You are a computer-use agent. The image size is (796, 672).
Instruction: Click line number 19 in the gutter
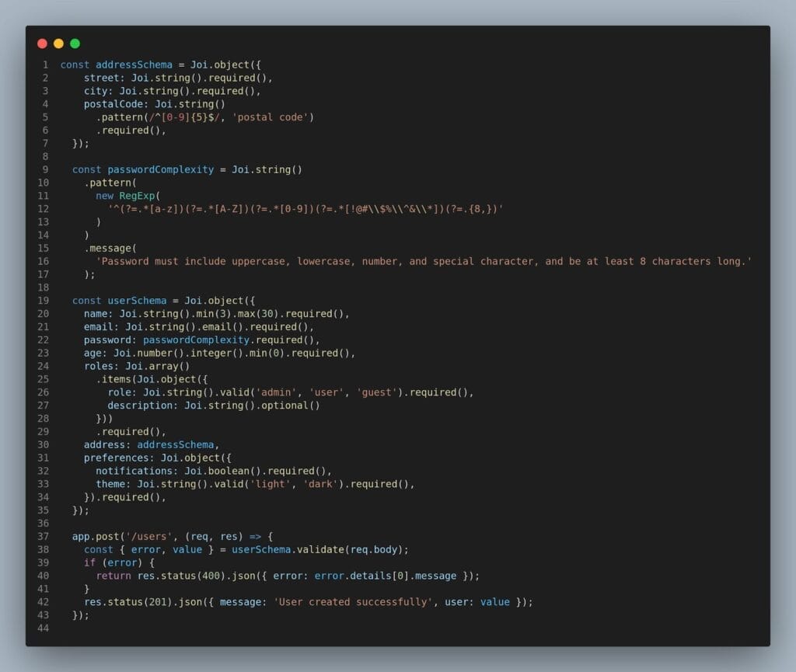[x=43, y=301]
